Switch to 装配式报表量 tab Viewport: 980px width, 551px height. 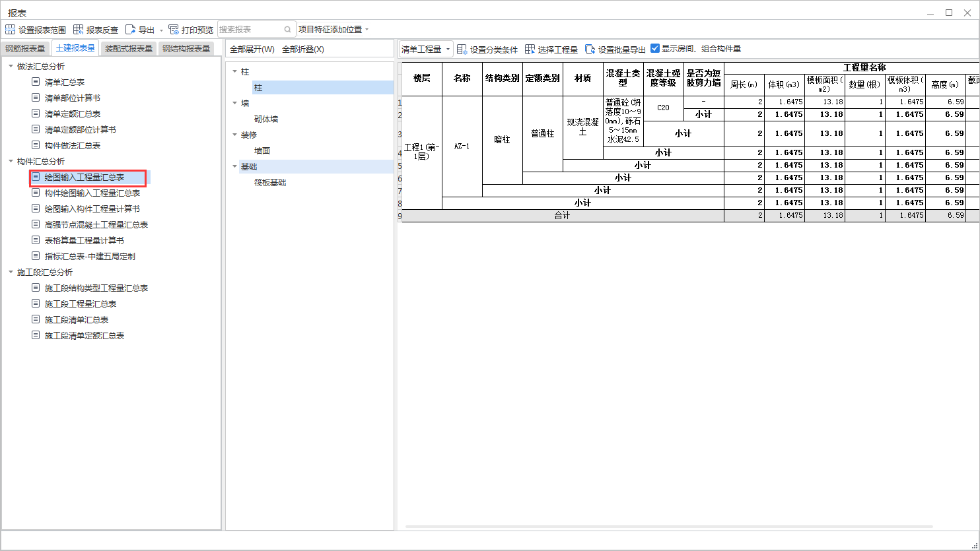point(129,48)
